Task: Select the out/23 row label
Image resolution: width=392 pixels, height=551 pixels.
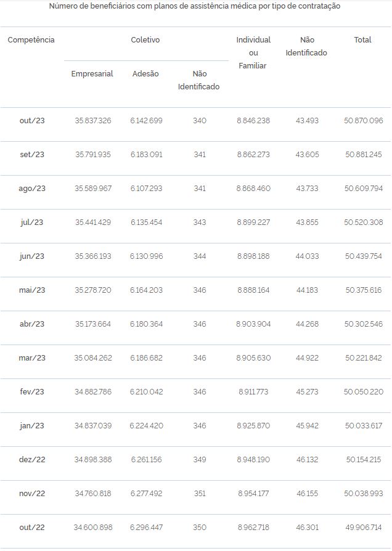Action: pyautogui.click(x=32, y=121)
